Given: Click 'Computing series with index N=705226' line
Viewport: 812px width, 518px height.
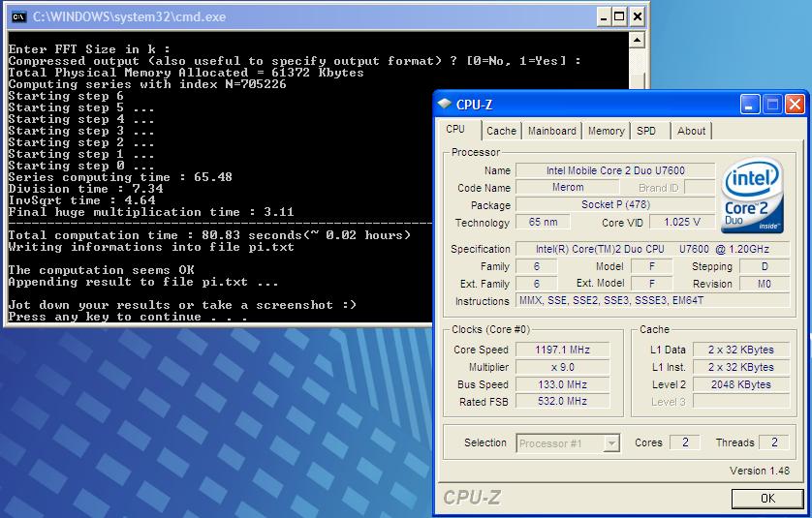Looking at the screenshot, I should click(147, 84).
